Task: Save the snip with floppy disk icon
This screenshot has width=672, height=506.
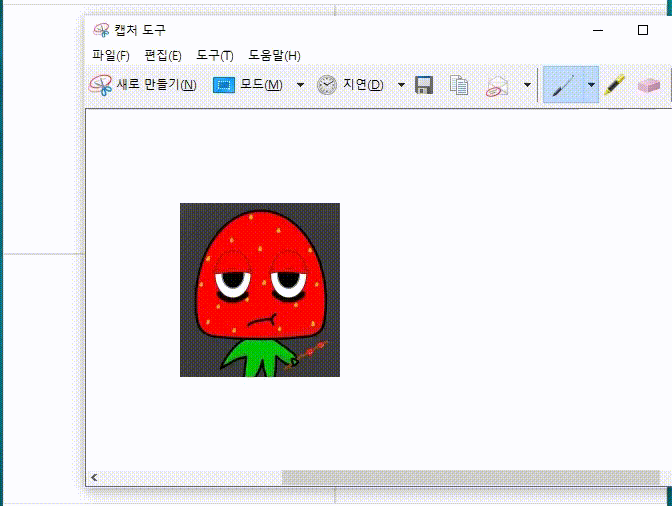Action: click(424, 85)
